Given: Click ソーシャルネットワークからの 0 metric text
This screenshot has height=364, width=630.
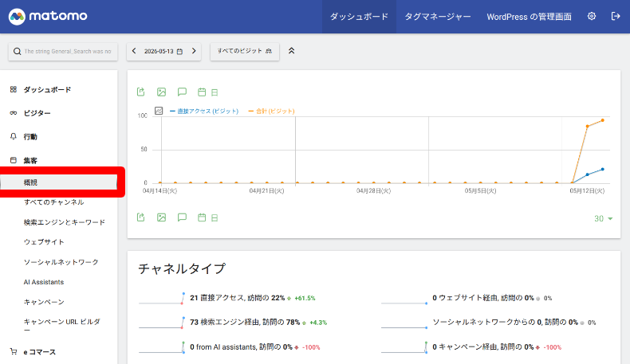Looking at the screenshot, I should (505, 323).
